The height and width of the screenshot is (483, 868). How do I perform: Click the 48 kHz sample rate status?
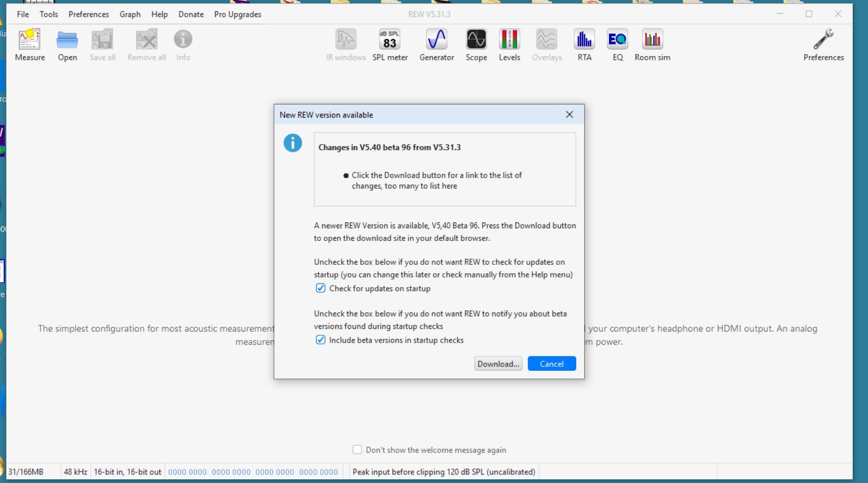click(75, 472)
